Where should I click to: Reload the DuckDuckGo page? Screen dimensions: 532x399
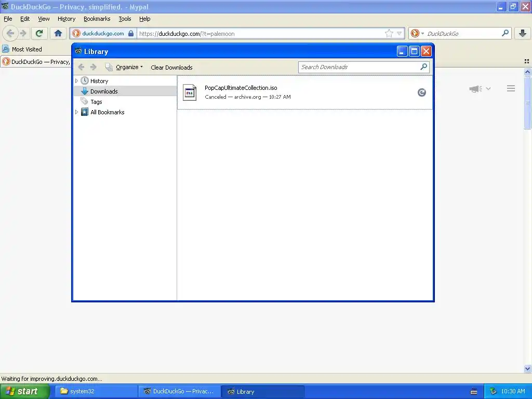[39, 33]
